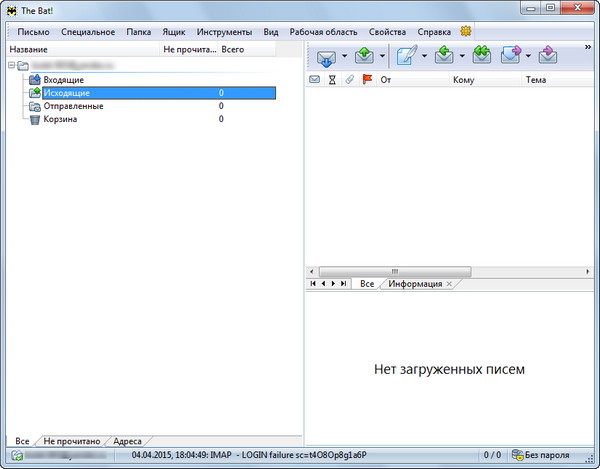The height and width of the screenshot is (469, 600).
Task: Sort messages by the red flag column
Action: click(x=366, y=80)
